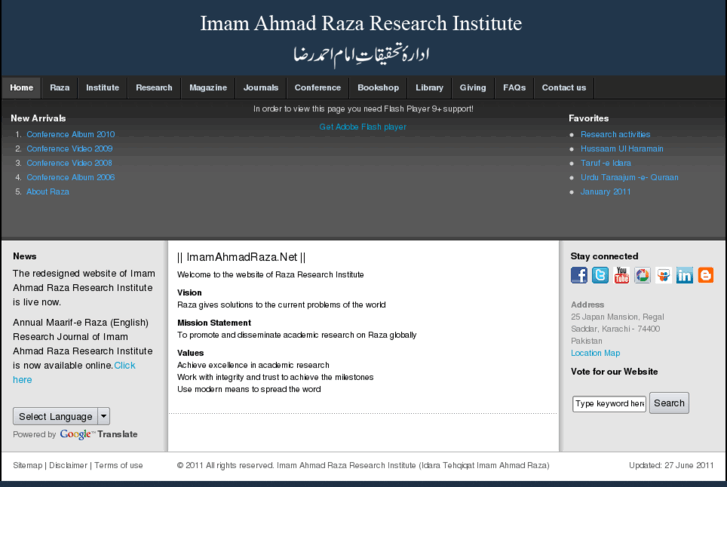The height and width of the screenshot is (545, 727).
Task: Open Conference Video 2009 link
Action: point(70,148)
